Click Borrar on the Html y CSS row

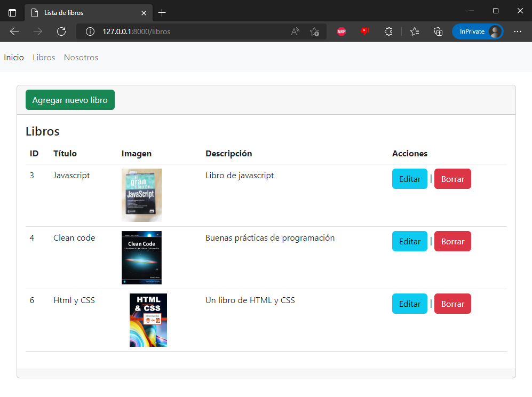pos(452,304)
